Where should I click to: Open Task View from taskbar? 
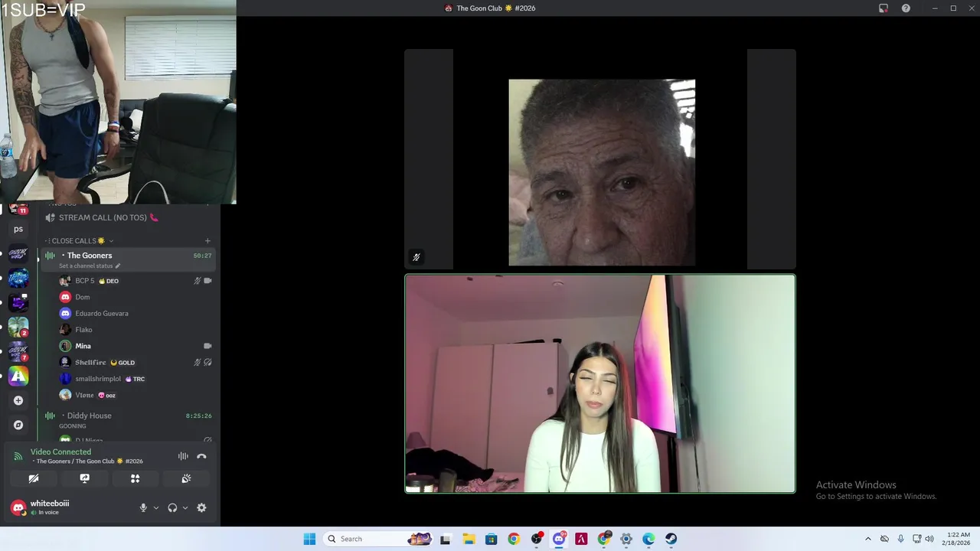tap(446, 539)
